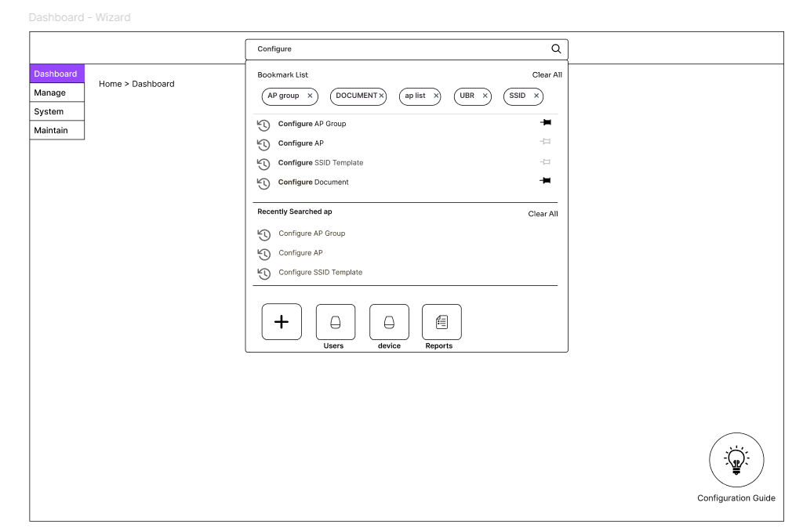
Task: Remove the SSID bookmark chip
Action: point(536,96)
